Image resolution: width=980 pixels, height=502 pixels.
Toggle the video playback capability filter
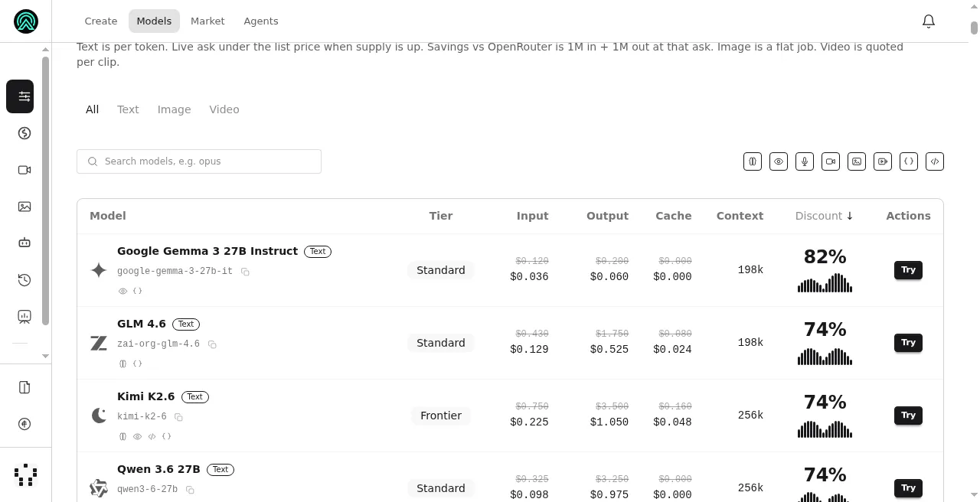point(883,161)
